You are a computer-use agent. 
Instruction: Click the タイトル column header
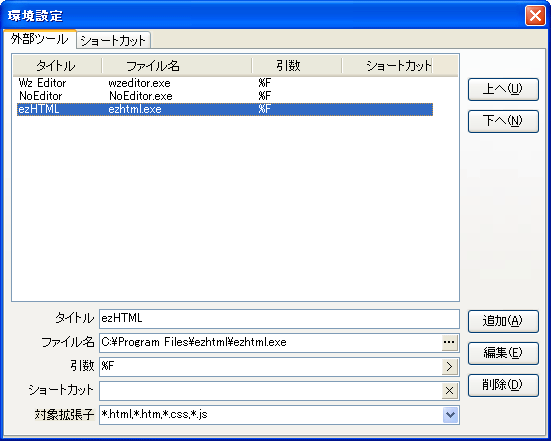point(57,66)
